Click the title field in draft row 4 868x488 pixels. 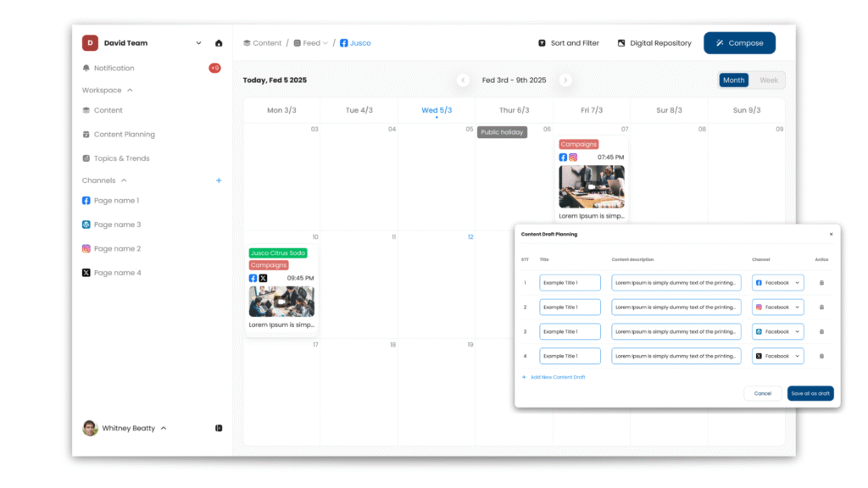tap(570, 357)
